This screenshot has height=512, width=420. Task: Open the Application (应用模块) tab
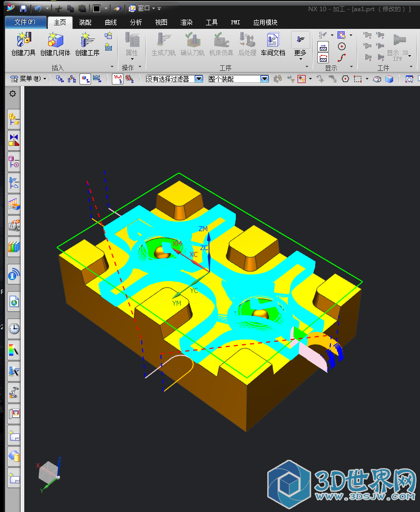coord(265,22)
